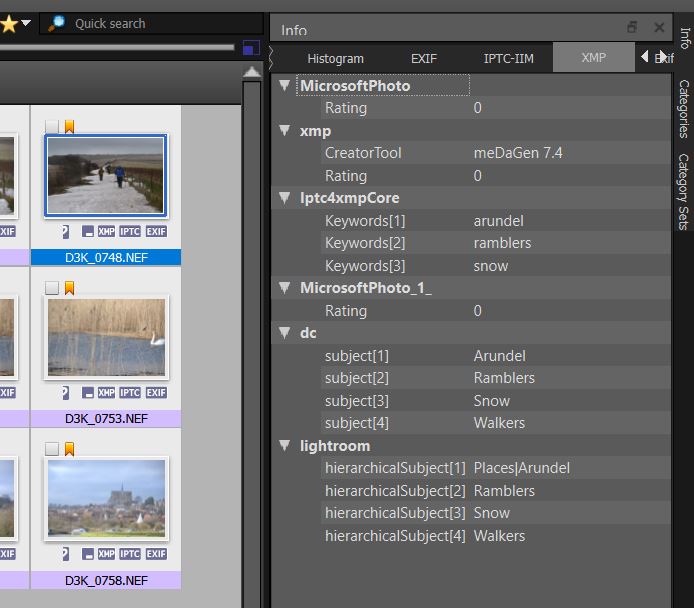Collapse the Iptc4xmpCore section

click(x=285, y=198)
